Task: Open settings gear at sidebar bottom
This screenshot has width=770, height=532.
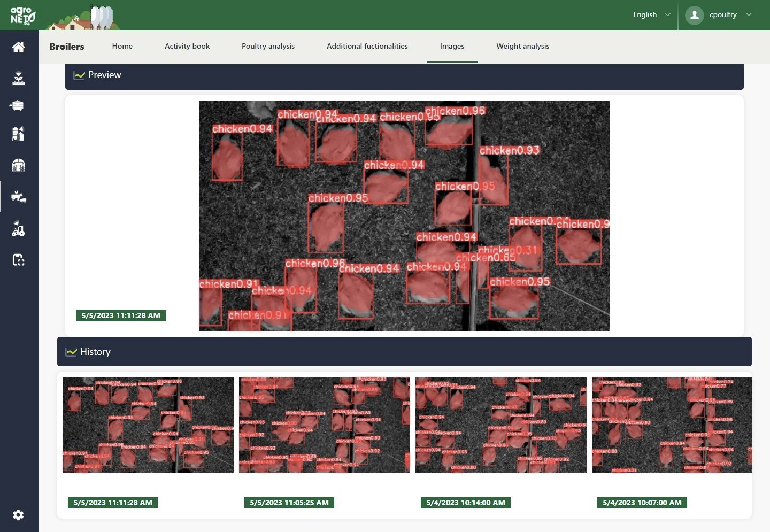Action: 18,515
